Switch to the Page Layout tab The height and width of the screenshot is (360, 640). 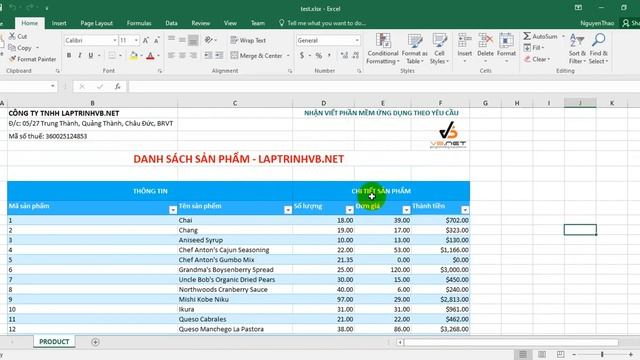pos(96,23)
